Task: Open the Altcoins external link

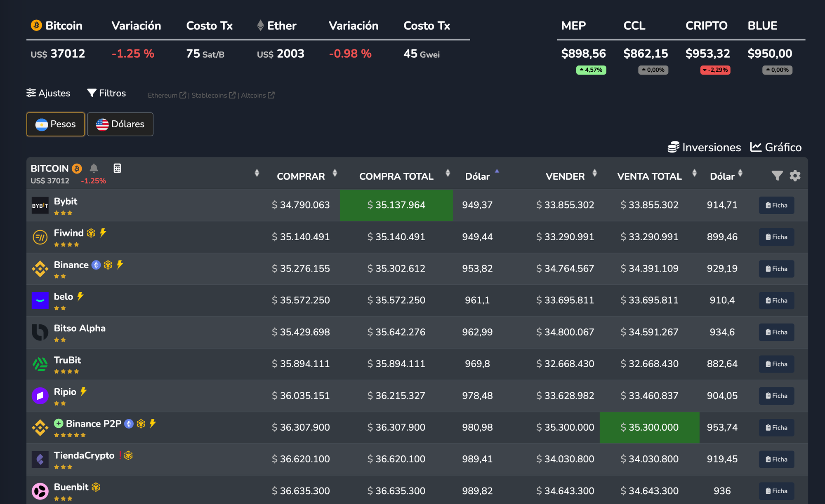Action: [258, 95]
